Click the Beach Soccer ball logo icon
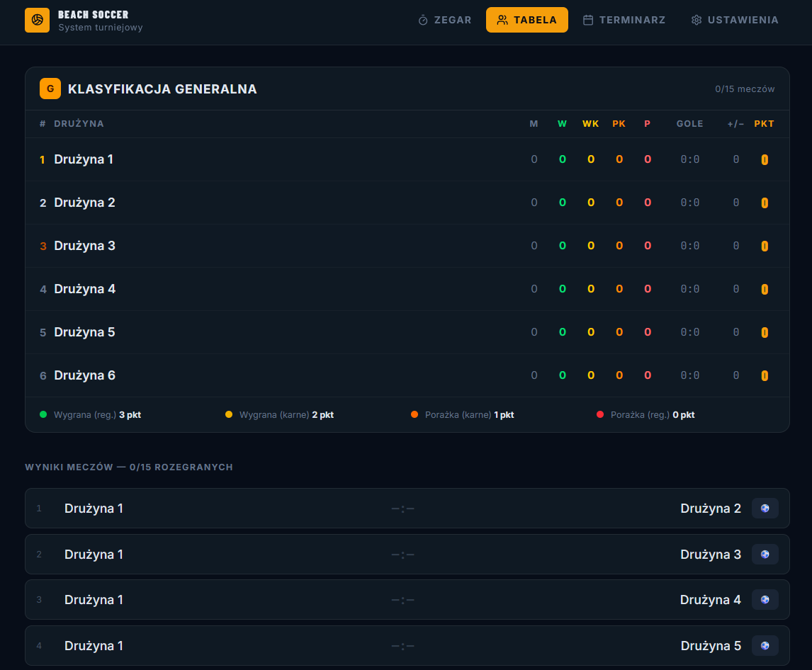The image size is (812, 670). pyautogui.click(x=38, y=21)
